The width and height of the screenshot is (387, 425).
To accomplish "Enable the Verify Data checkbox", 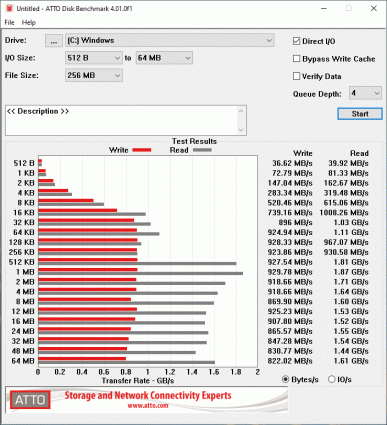I will click(x=296, y=76).
